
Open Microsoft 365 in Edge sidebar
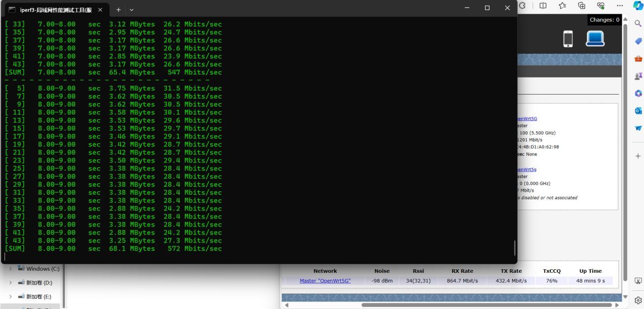point(638,94)
